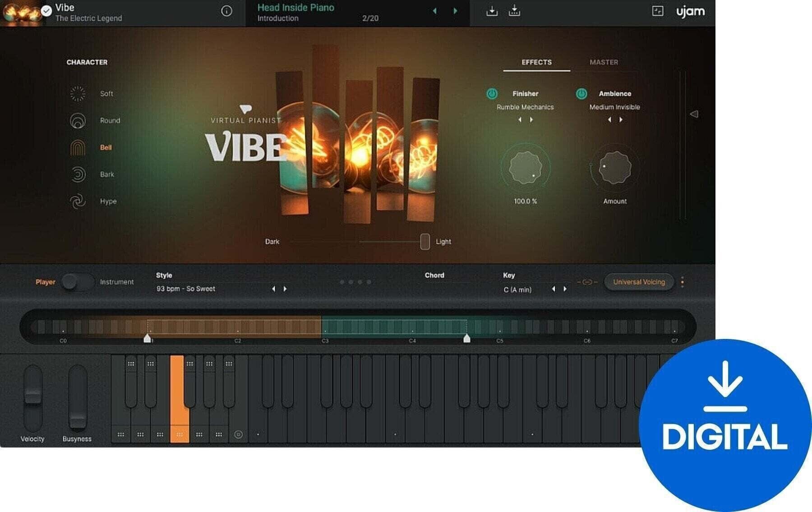Open the C (A min) key selector
This screenshot has height=512, width=812.
tap(517, 290)
